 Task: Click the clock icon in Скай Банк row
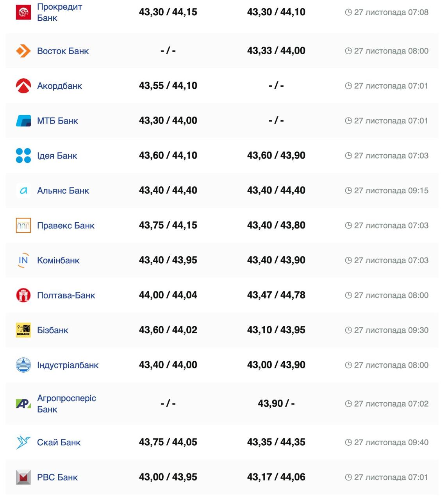348,442
